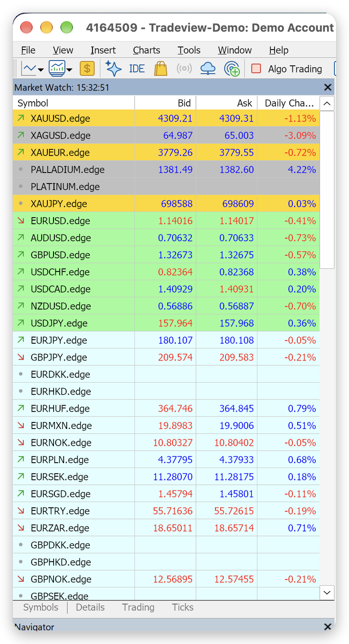349x644 pixels.
Task: Click the green arrow beside USDJPY.edge
Action: pyautogui.click(x=21, y=323)
